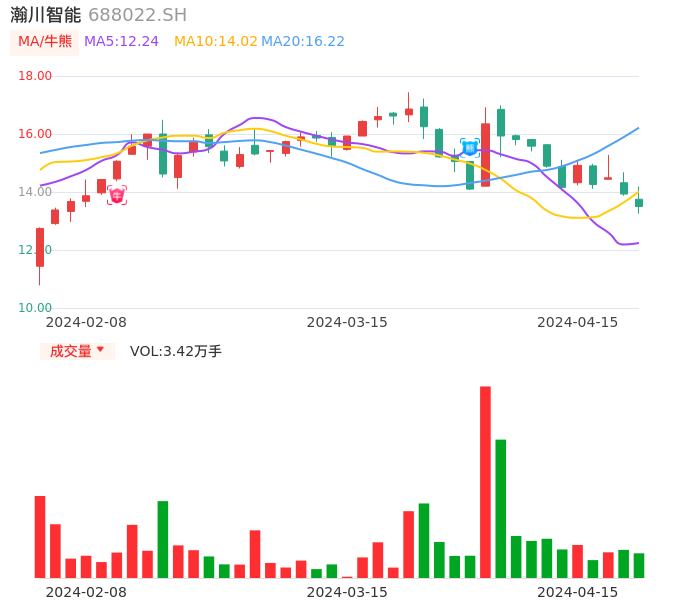Click the tall green volume bar beside the peak
The height and width of the screenshot is (606, 686).
pyautogui.click(x=500, y=508)
